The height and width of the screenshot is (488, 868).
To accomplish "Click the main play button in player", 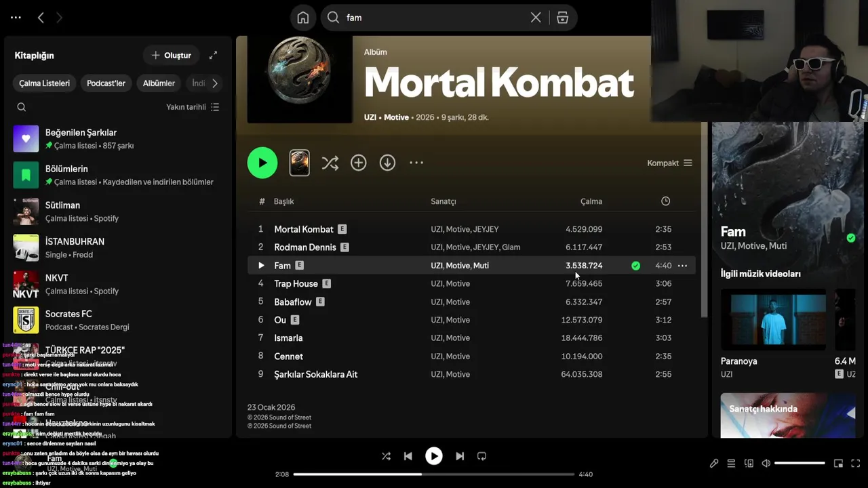I will pos(434,456).
